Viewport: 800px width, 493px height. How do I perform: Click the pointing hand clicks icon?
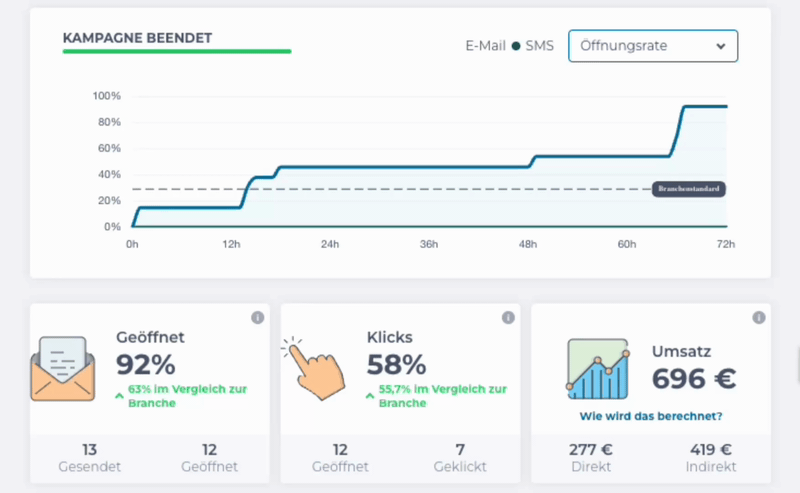(315, 368)
